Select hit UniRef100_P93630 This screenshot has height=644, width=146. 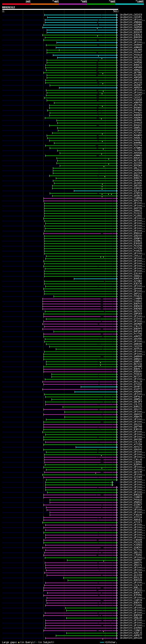point(131,374)
